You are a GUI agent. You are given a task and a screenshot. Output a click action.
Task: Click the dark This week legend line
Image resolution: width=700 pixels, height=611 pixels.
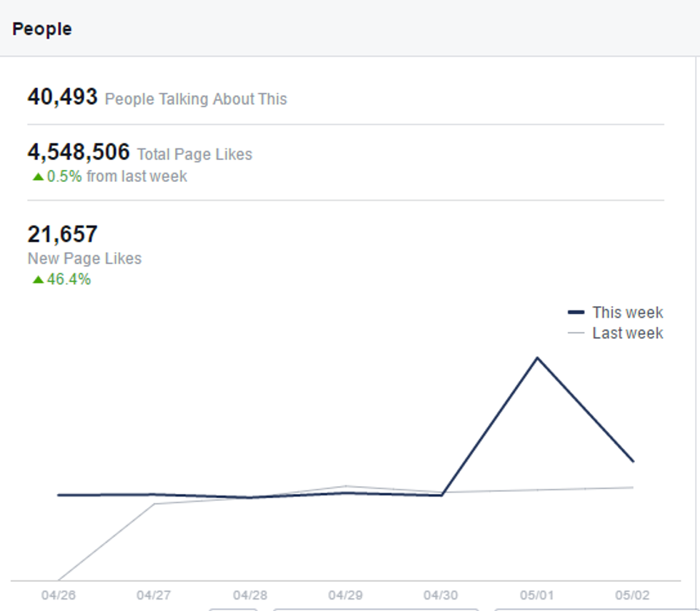point(576,313)
